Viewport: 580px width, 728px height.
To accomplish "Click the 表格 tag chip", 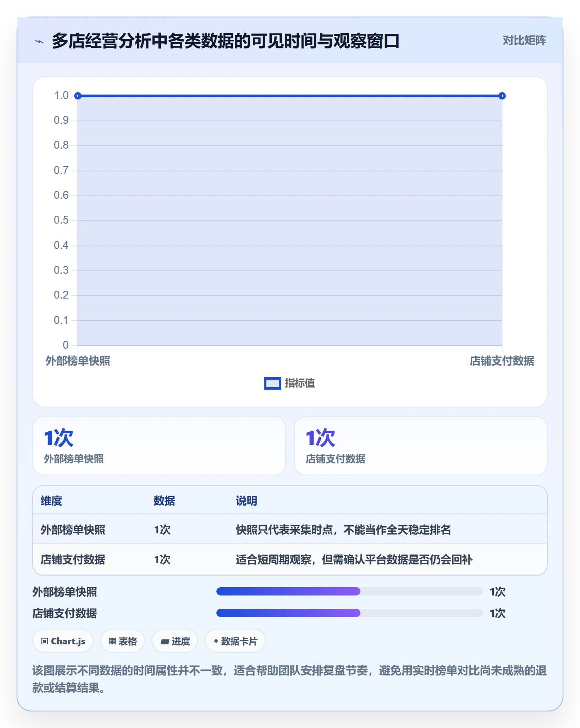I will point(123,641).
